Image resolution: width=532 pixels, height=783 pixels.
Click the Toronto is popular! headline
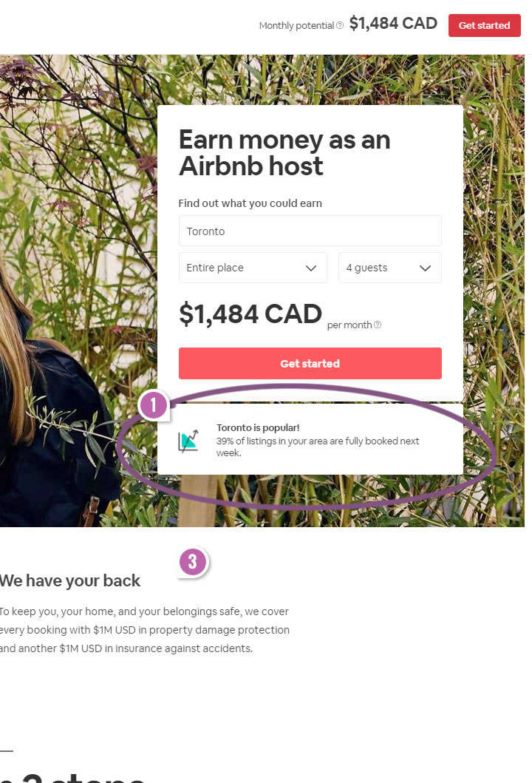[x=258, y=427]
